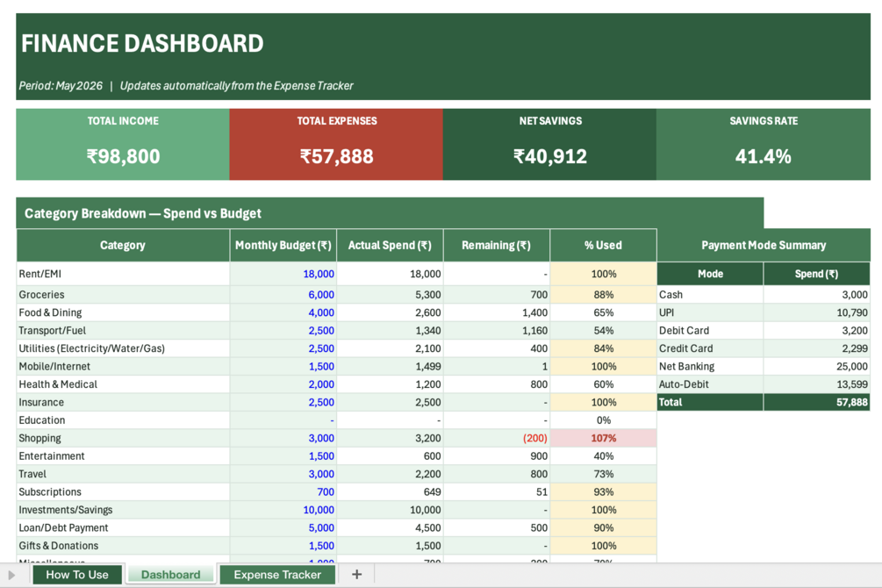Click the Payment Mode Summary header
The height and width of the screenshot is (588, 882).
pyautogui.click(x=764, y=245)
